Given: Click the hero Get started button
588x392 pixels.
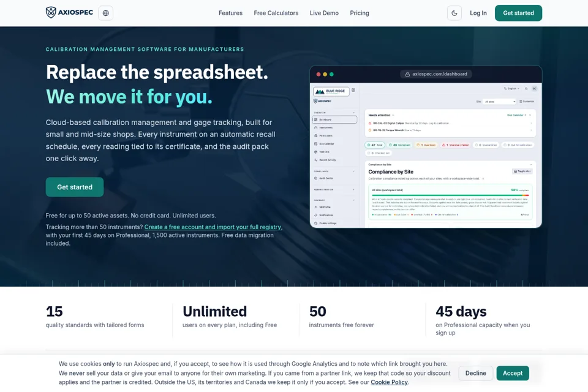Looking at the screenshot, I should pos(75,187).
